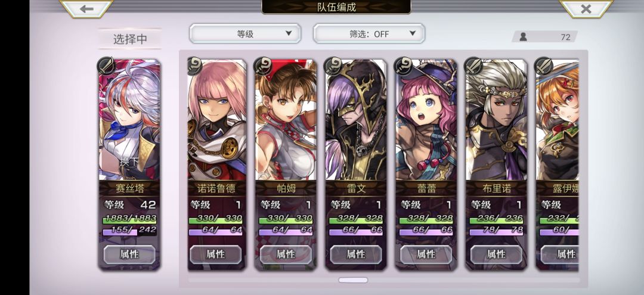Viewport: 644px width, 295px height.
Task: Click class icon on 雷文 card
Action: point(333,66)
